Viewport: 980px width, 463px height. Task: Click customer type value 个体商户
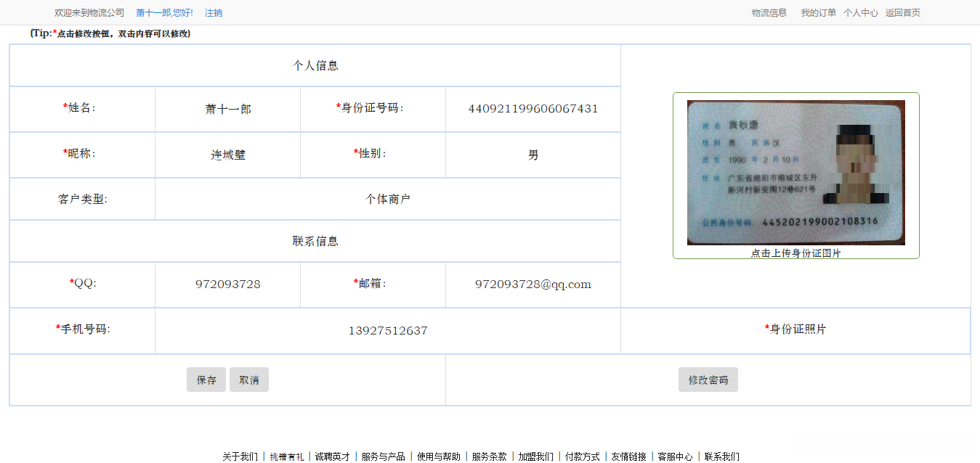click(388, 199)
